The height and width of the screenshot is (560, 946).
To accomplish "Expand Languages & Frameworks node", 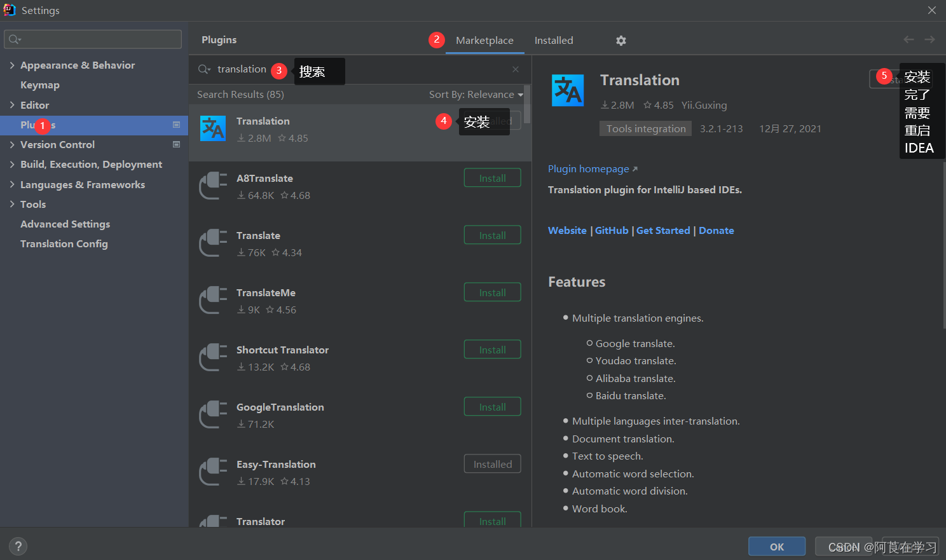I will pos(12,184).
